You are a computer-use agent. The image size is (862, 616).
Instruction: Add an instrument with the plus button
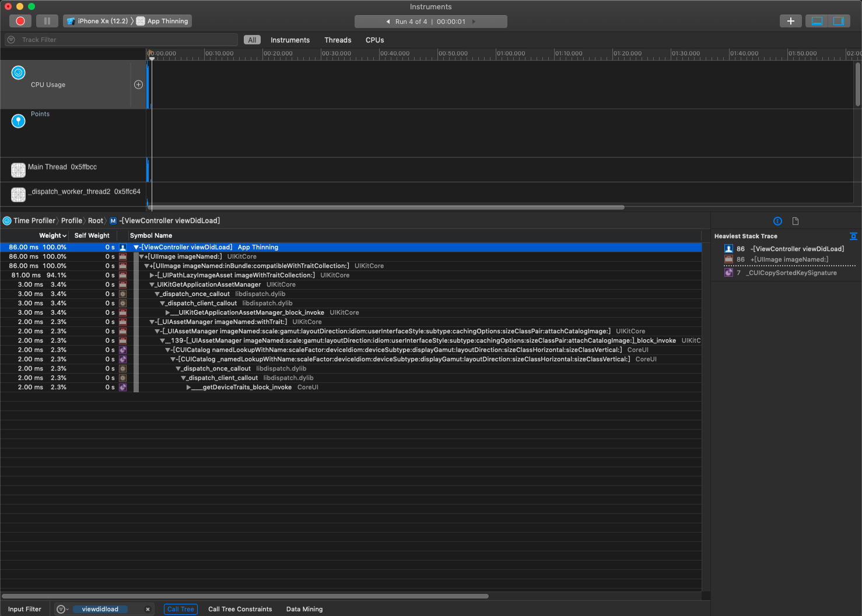click(x=791, y=21)
